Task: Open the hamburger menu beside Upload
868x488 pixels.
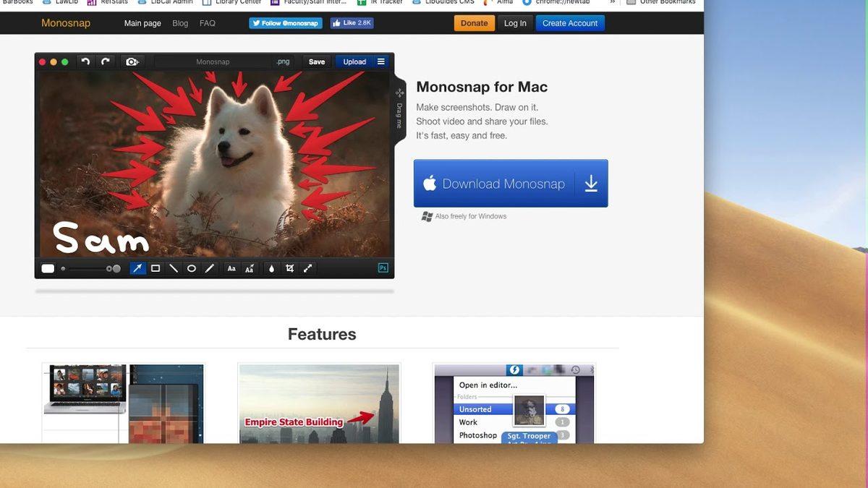Action: click(381, 62)
